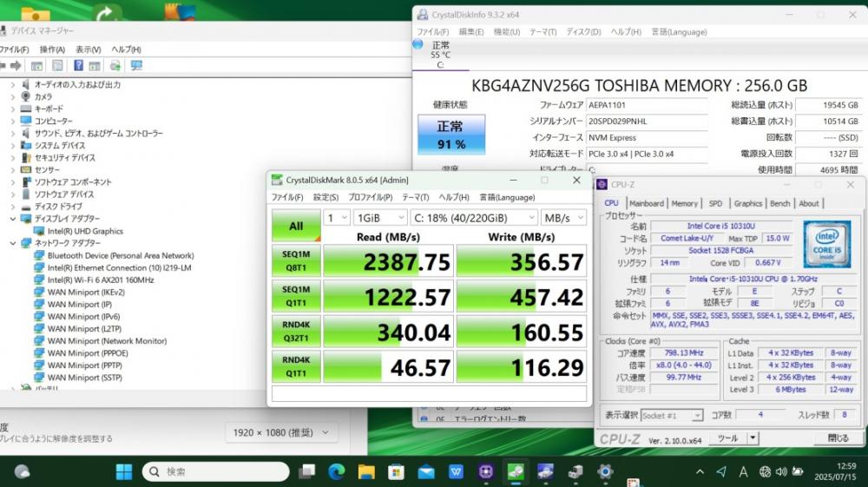Switch to CPU-Z Bench tab

pos(780,204)
